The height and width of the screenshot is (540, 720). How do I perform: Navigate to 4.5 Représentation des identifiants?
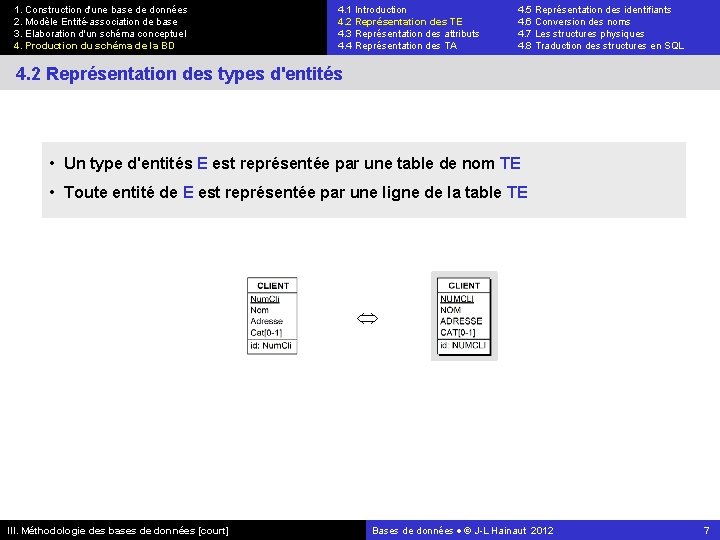tap(594, 10)
